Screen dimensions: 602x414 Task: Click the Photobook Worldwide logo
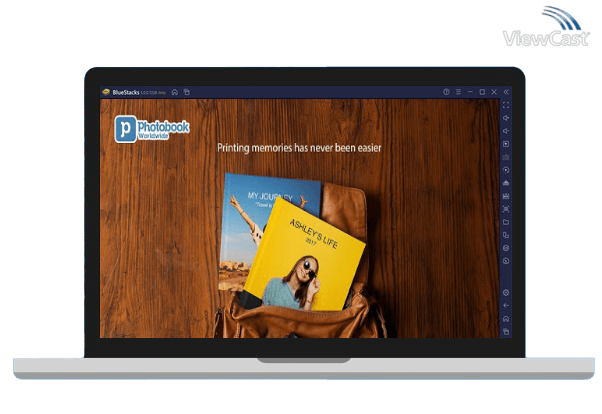(152, 129)
